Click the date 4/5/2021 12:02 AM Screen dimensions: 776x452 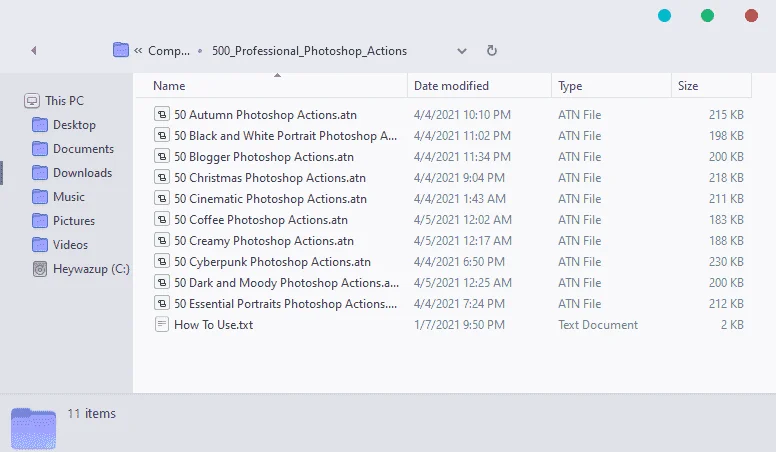pos(463,220)
